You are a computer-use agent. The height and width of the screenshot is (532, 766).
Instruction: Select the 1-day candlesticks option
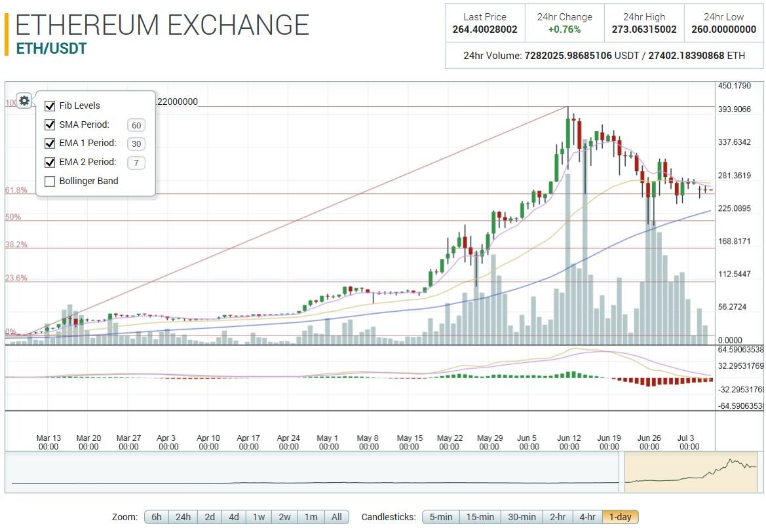click(621, 517)
